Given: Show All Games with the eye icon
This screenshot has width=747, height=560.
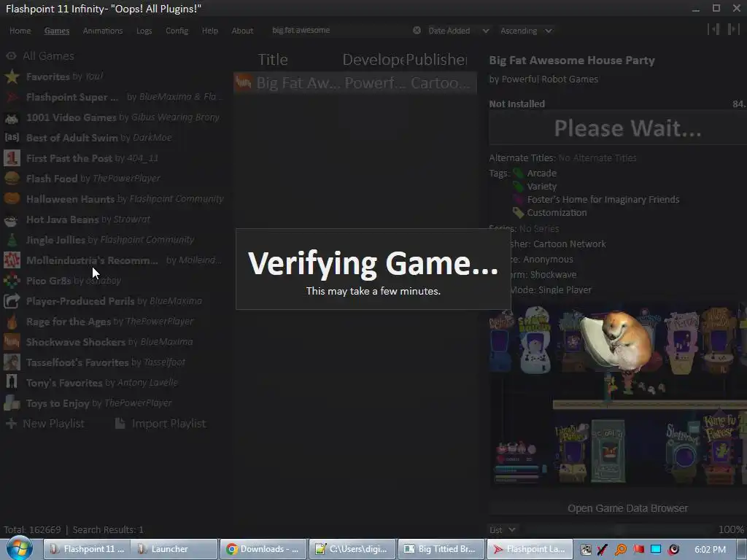Looking at the screenshot, I should coord(12,56).
